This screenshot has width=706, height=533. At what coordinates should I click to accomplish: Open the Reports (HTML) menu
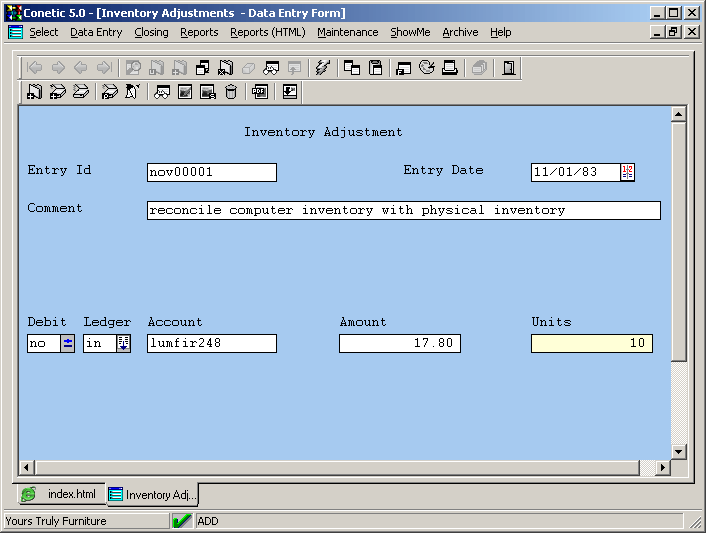(267, 32)
